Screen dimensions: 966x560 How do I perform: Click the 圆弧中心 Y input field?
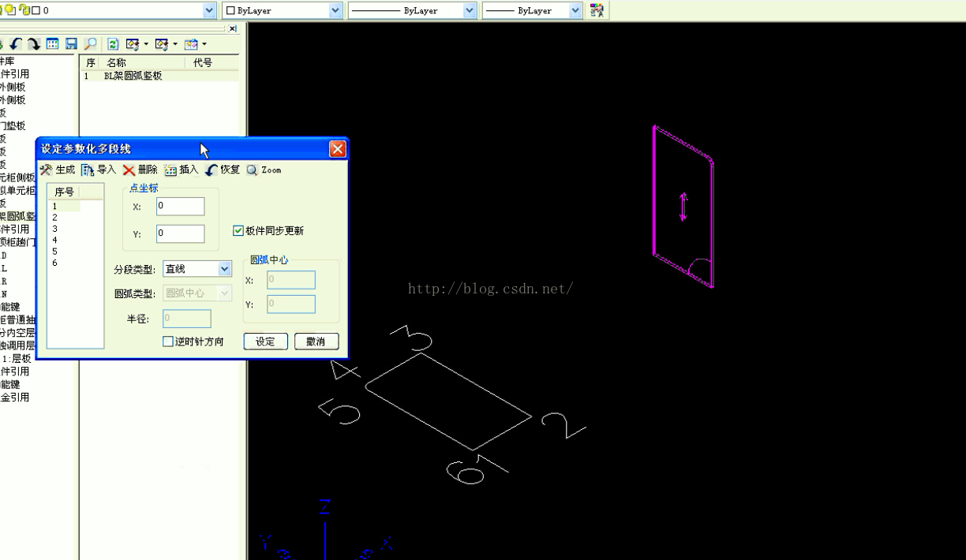coord(291,304)
